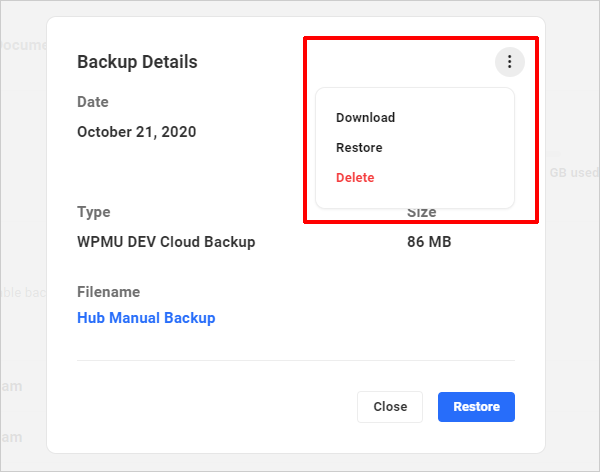Click the WPMU DEV Cloud Backup text

coord(166,242)
